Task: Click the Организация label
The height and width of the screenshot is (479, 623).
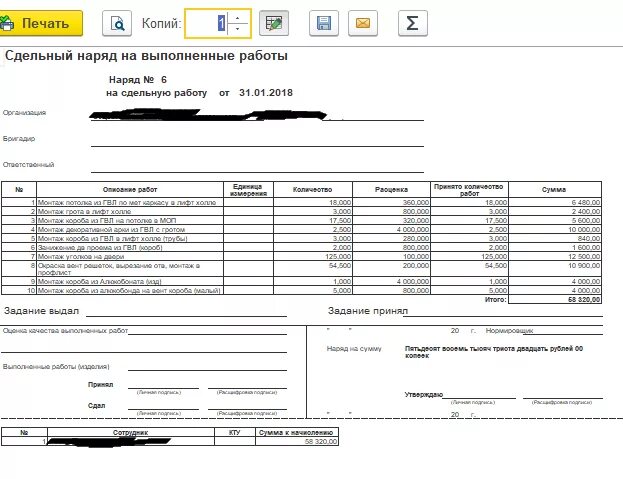Action: pos(24,113)
